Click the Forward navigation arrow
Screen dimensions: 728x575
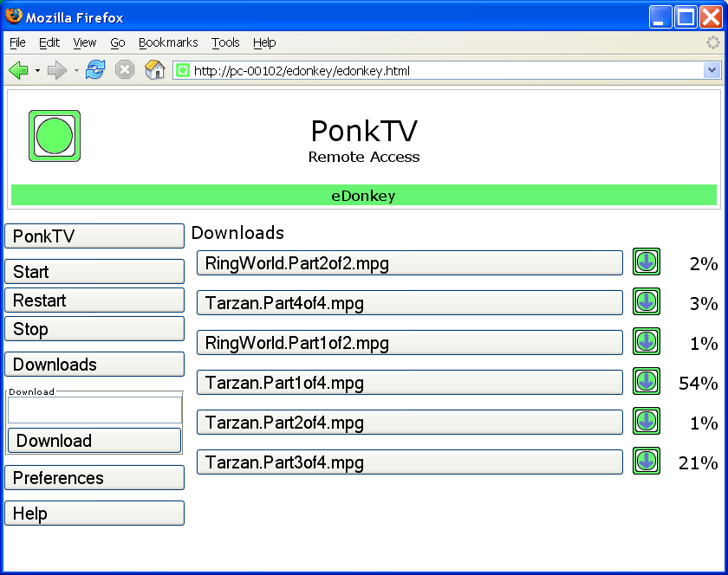pyautogui.click(x=57, y=70)
